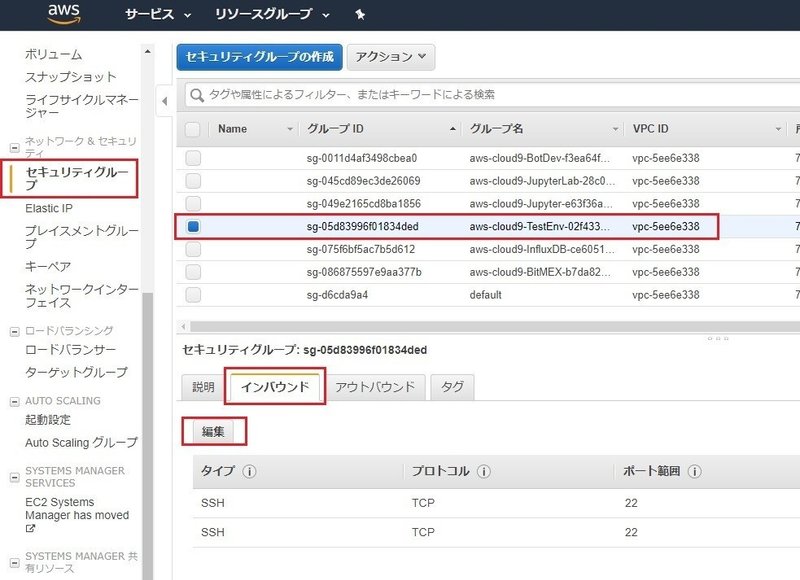
Task: Click the info icon next to ポート範囲
Action: click(694, 471)
